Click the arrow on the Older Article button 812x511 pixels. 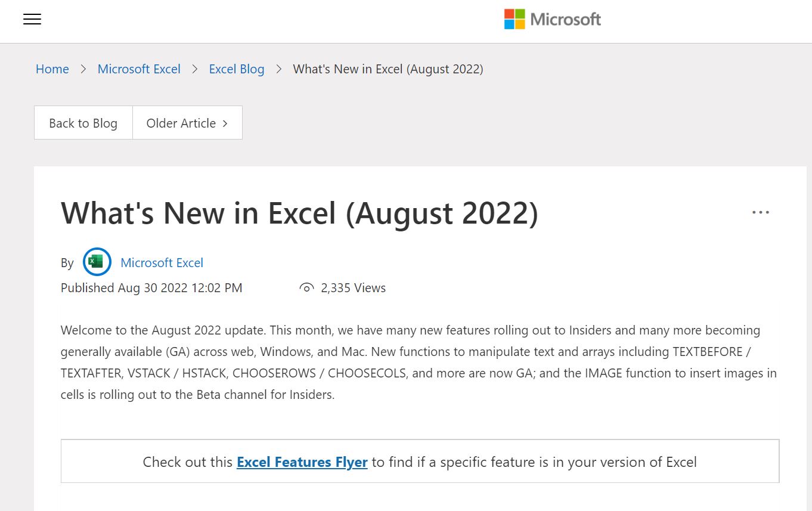pyautogui.click(x=225, y=123)
